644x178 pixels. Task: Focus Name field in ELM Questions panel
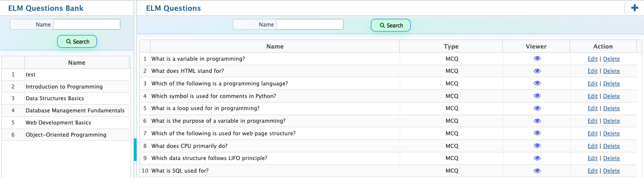[310, 24]
